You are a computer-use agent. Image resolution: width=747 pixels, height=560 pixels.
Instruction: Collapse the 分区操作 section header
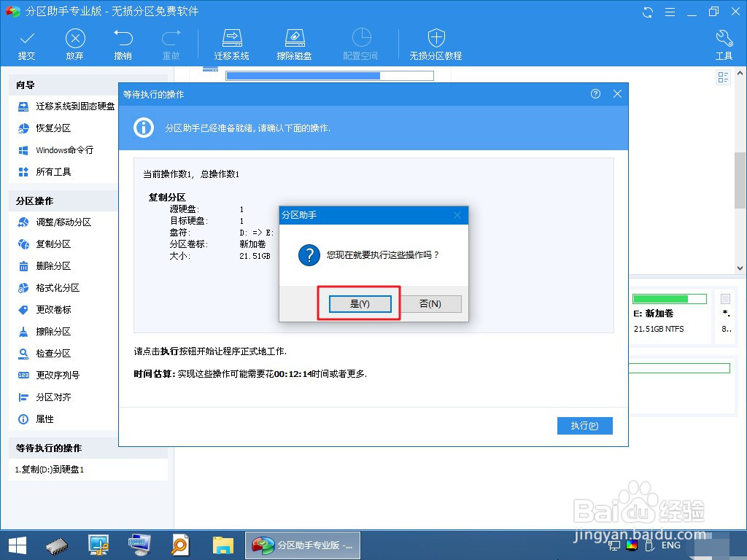(63, 201)
